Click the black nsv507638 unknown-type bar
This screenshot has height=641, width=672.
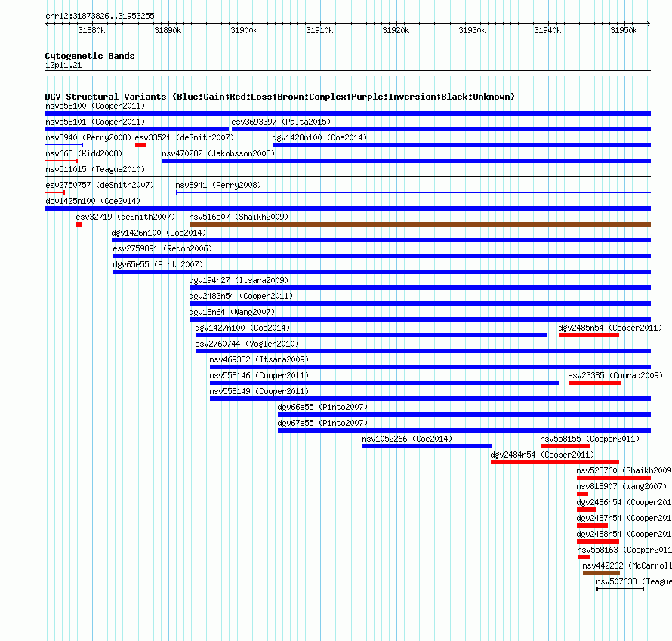(620, 589)
